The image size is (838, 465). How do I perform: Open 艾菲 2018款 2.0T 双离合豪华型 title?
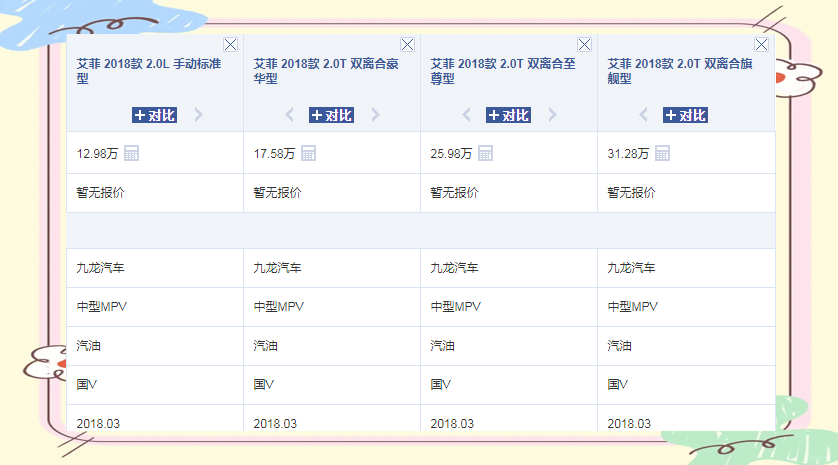click(x=326, y=71)
